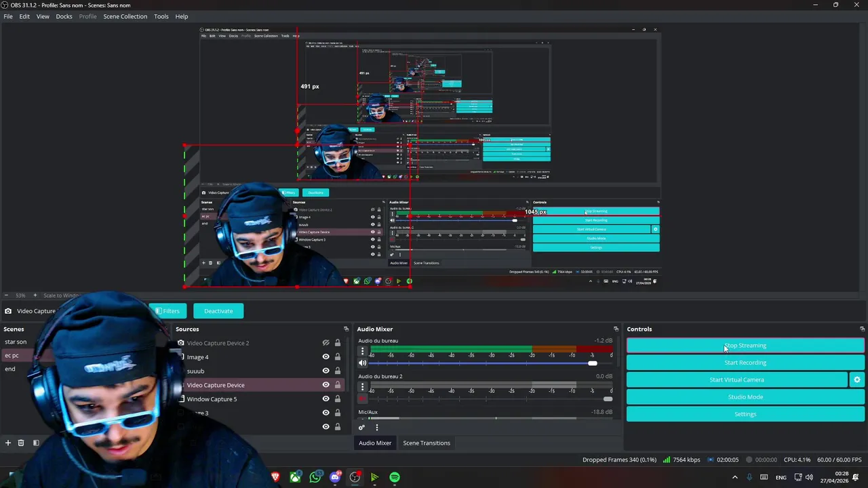This screenshot has height=488, width=868.
Task: Click the Filters button
Action: 167,311
